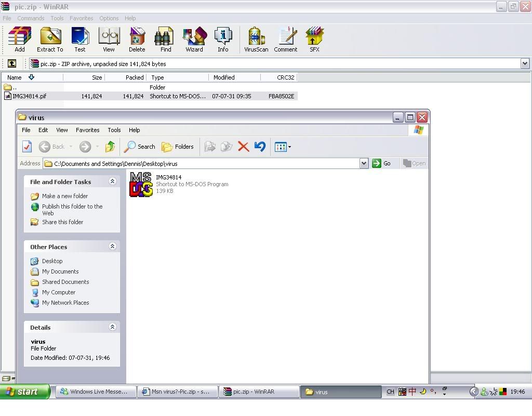Click the Find binoculars icon
The width and height of the screenshot is (532, 416).
[x=166, y=40]
